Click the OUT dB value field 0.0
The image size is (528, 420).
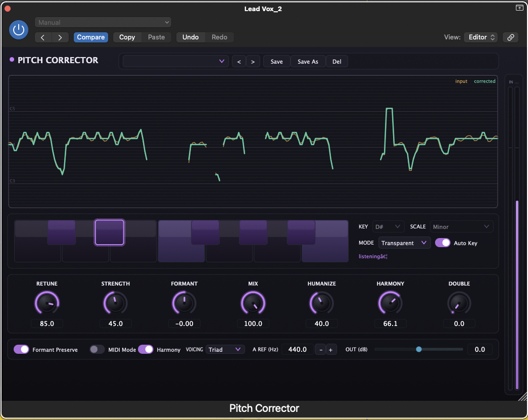pyautogui.click(x=480, y=350)
